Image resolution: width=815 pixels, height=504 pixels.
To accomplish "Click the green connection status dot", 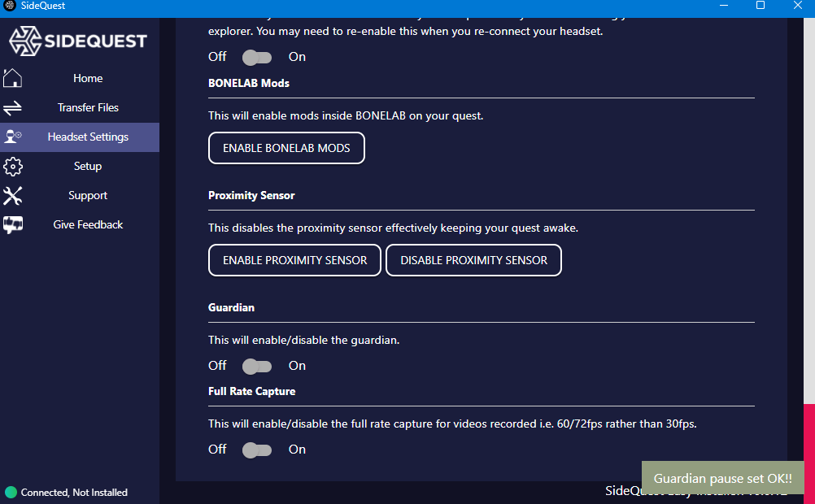I will coord(11,492).
